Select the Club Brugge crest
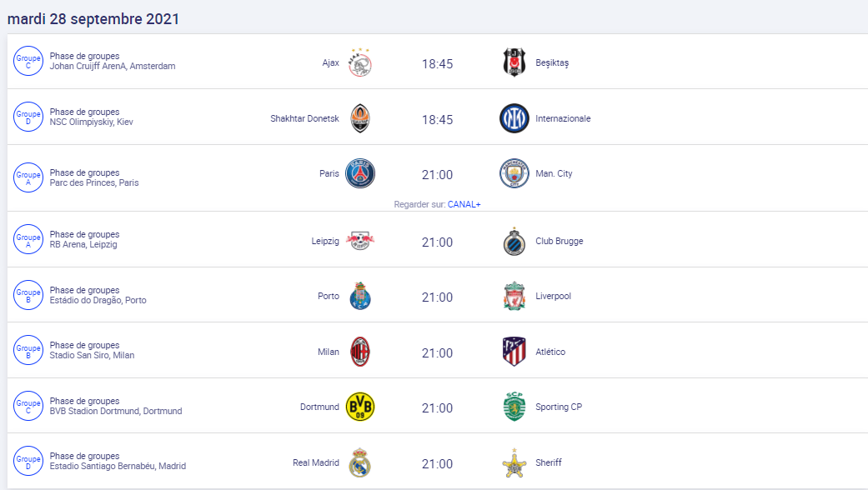The image size is (868, 490). (514, 241)
